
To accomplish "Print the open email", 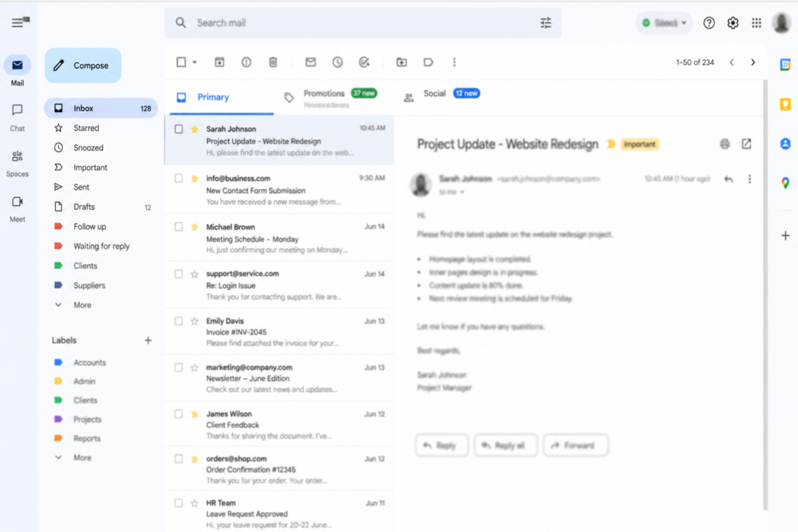I will pos(725,144).
